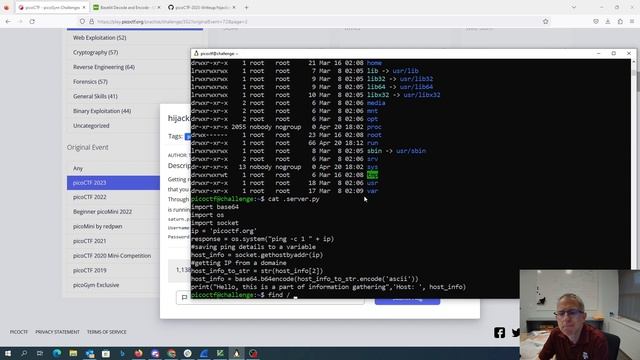Filter by Forensics (57) category
The image size is (640, 360).
(x=90, y=82)
